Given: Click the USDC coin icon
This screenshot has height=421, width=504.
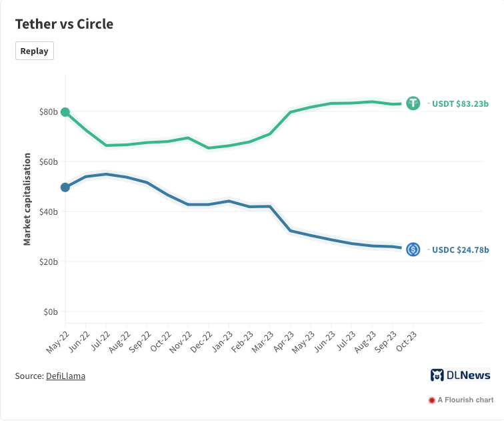Looking at the screenshot, I should (413, 250).
